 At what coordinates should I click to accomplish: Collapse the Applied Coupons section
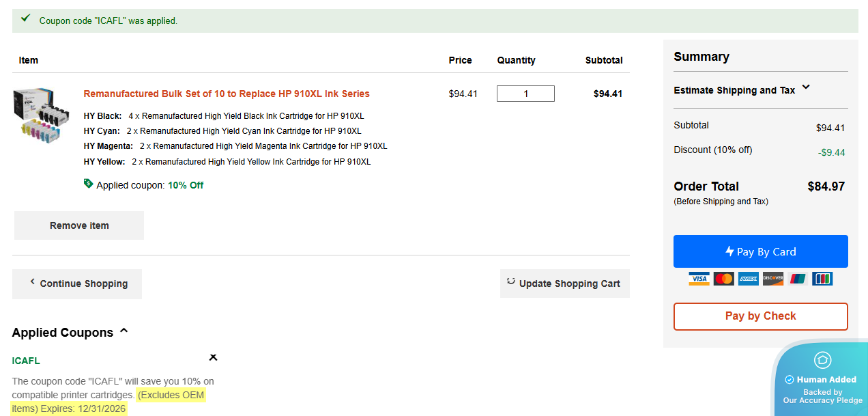(124, 331)
